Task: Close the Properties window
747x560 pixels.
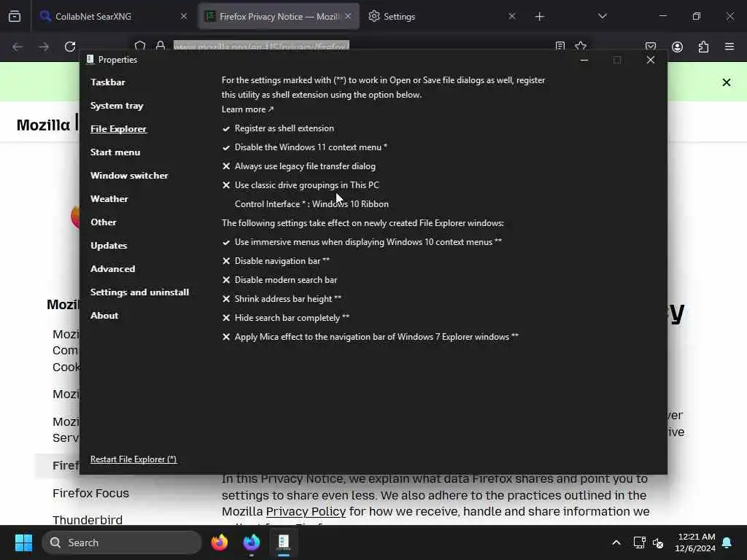Action: click(x=650, y=60)
